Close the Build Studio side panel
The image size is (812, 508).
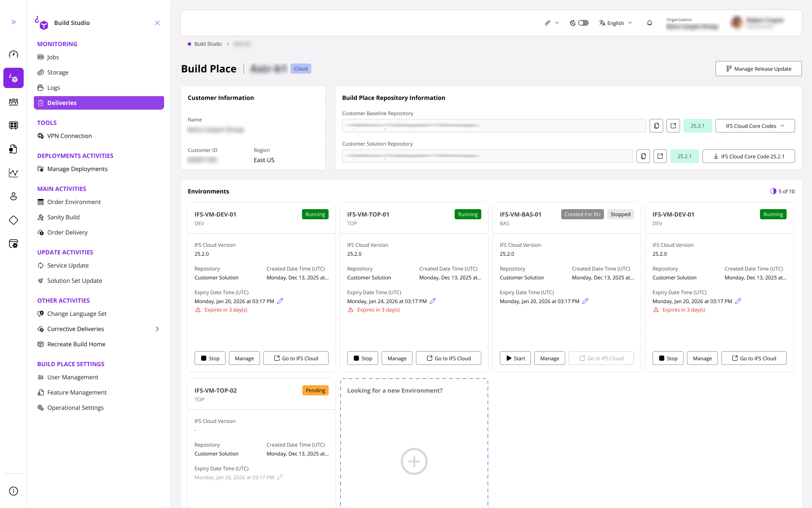(157, 23)
